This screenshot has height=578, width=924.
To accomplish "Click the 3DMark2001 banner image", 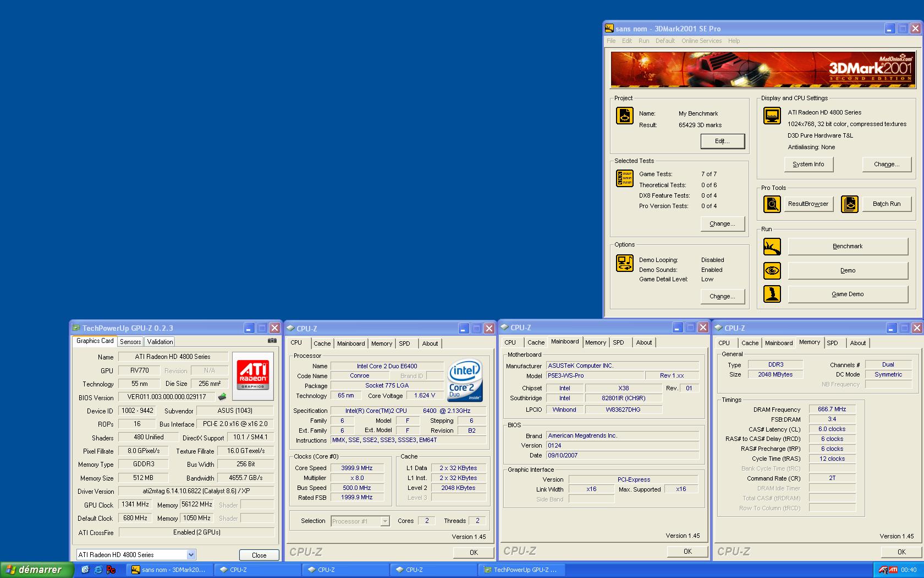I will [763, 70].
